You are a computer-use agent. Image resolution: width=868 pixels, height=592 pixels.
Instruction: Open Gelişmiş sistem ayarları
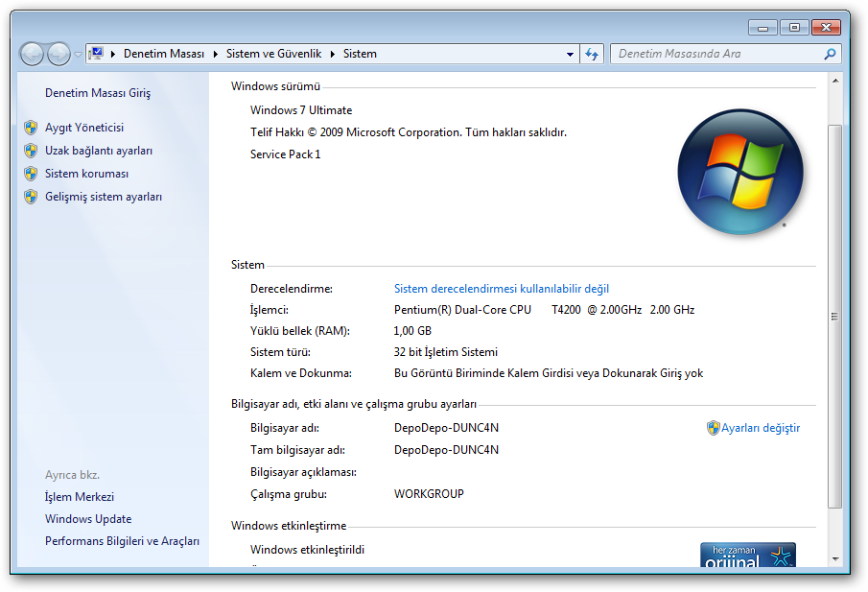tap(104, 197)
